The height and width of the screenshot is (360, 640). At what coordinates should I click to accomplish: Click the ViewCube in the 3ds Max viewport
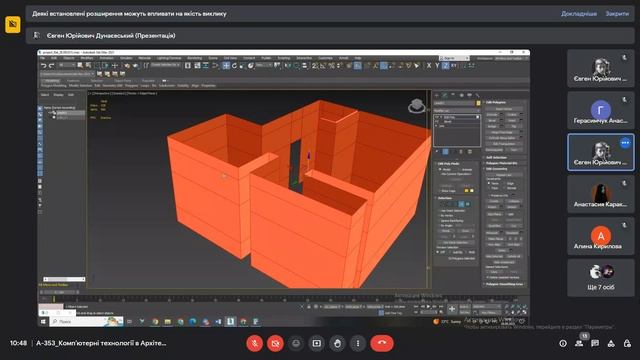pos(416,106)
